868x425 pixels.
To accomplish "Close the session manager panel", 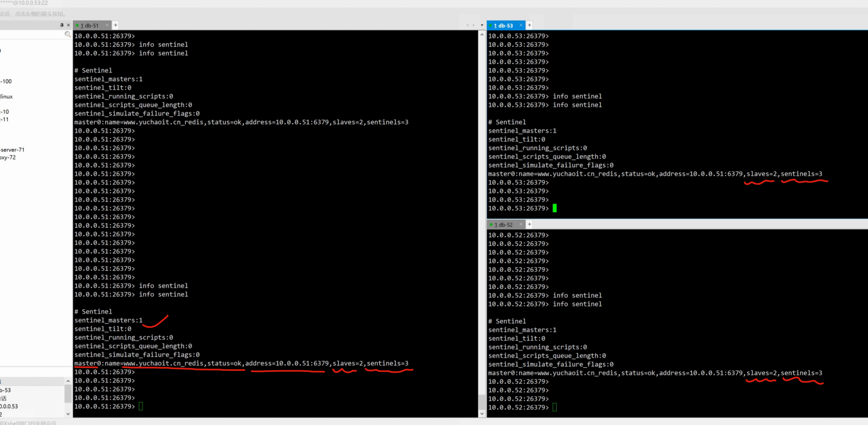I will coord(68,25).
